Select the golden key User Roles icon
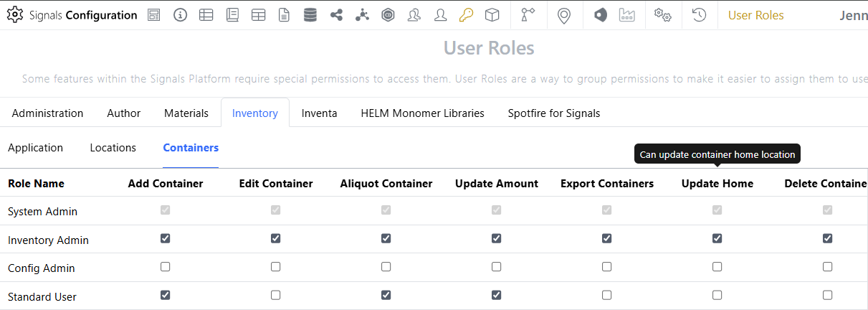868x310 pixels. pyautogui.click(x=466, y=15)
